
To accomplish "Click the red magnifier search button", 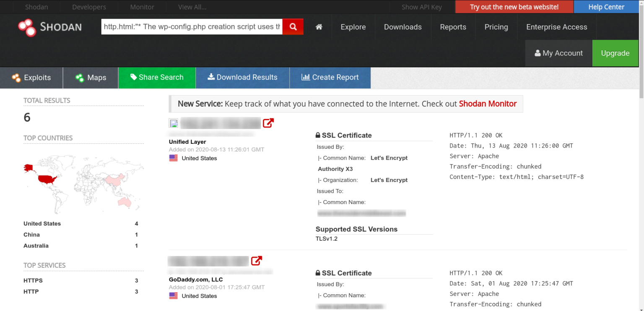I will pos(293,27).
